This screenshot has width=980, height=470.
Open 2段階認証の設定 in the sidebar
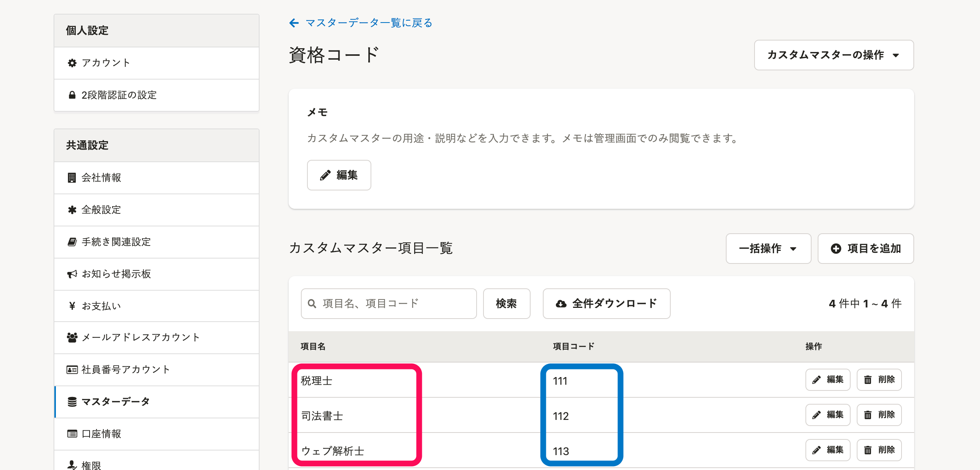coord(157,95)
